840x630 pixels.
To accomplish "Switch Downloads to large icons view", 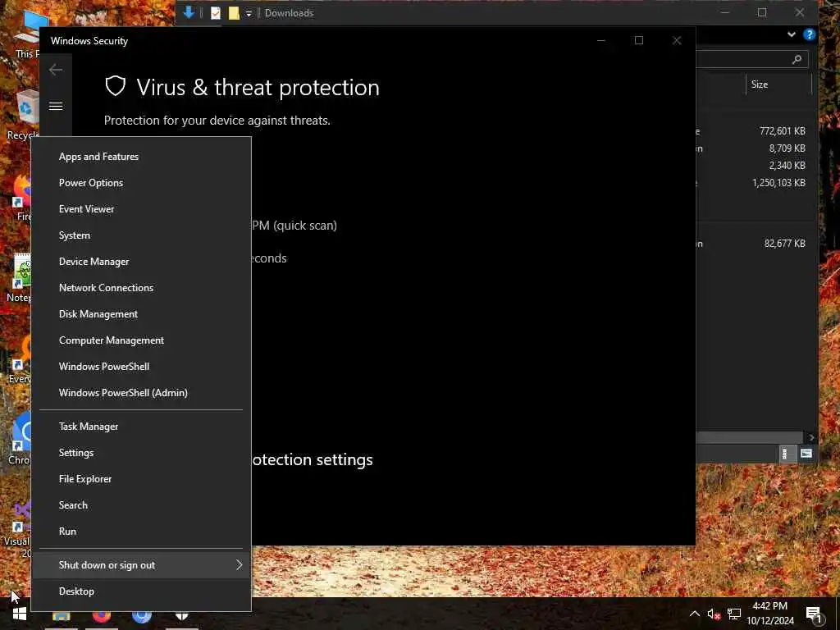I will click(806, 454).
